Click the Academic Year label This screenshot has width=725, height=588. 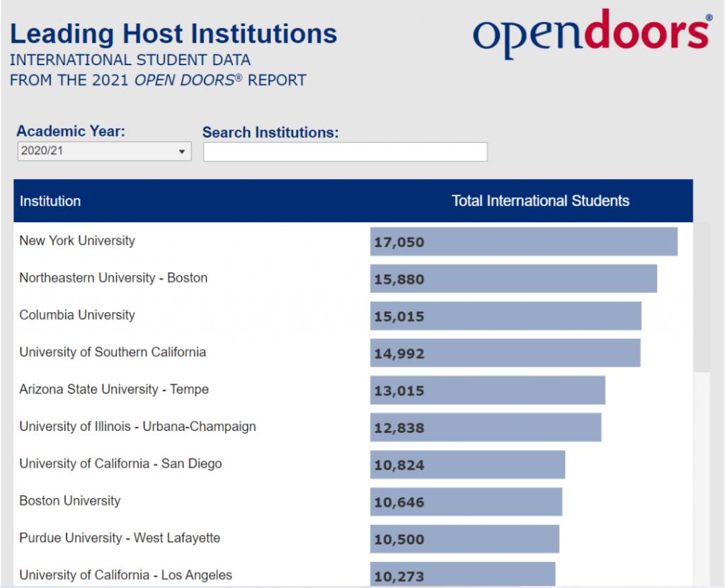coord(71,132)
